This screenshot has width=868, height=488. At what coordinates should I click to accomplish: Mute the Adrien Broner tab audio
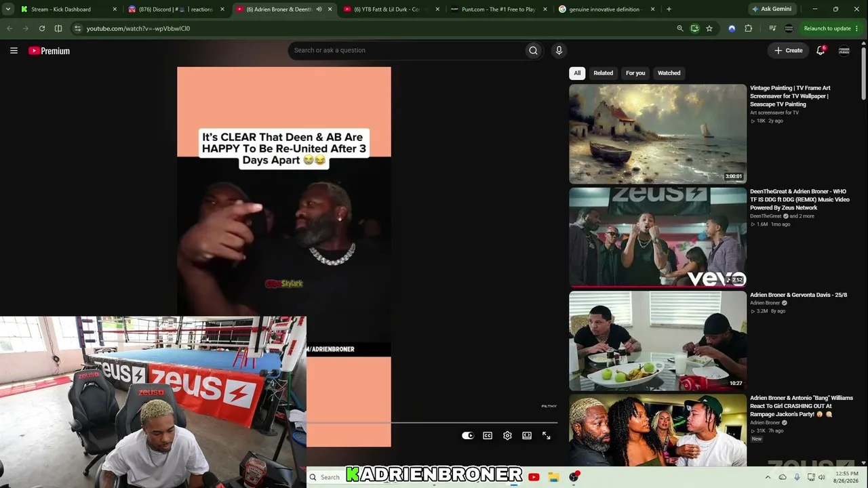[x=319, y=9]
